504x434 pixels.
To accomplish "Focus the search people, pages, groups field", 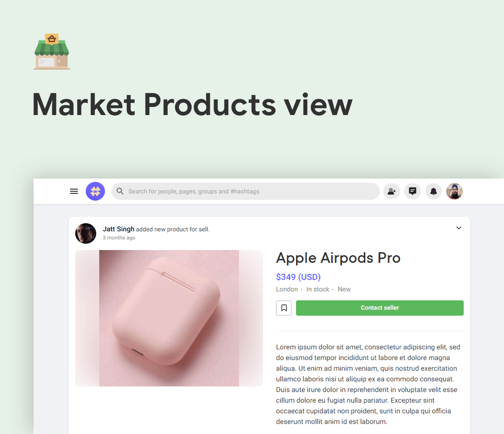I will [x=245, y=191].
